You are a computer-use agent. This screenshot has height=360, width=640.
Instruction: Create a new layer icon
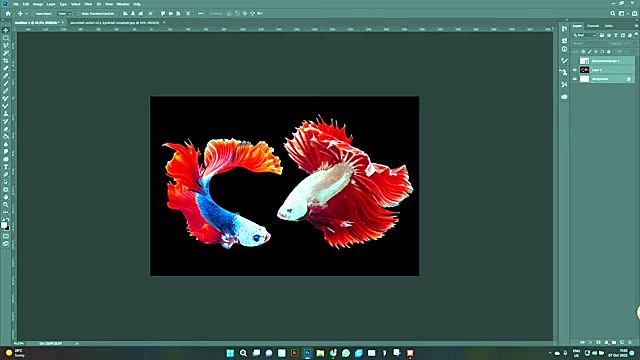click(x=622, y=342)
